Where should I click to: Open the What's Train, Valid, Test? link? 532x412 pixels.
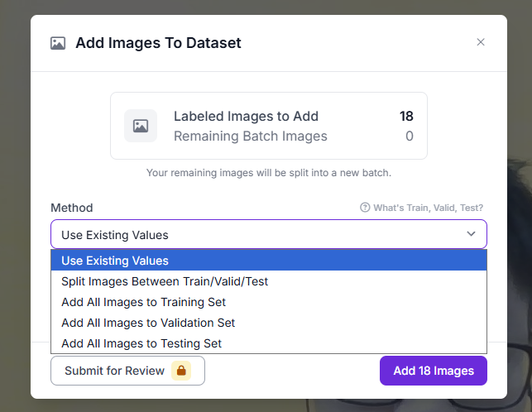coord(428,208)
